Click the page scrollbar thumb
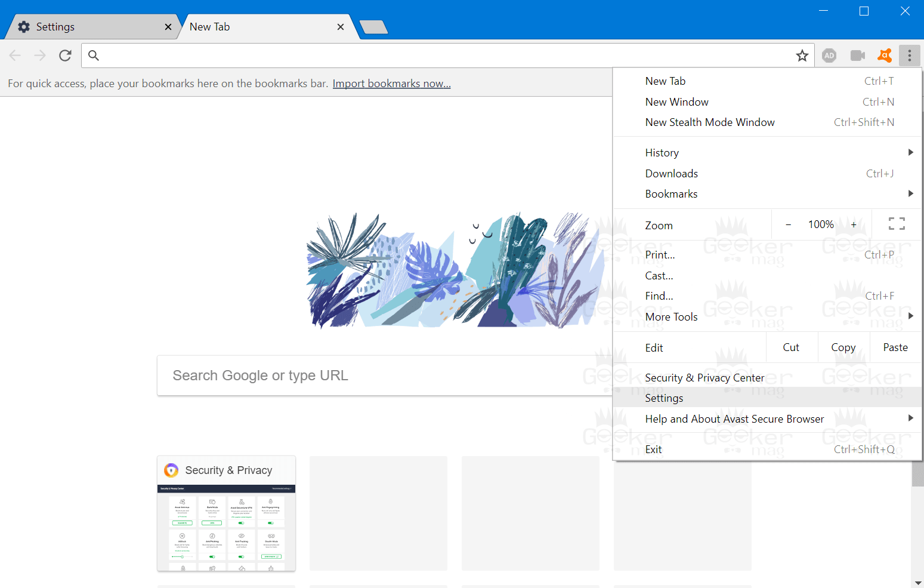The height and width of the screenshot is (588, 924). (917, 473)
